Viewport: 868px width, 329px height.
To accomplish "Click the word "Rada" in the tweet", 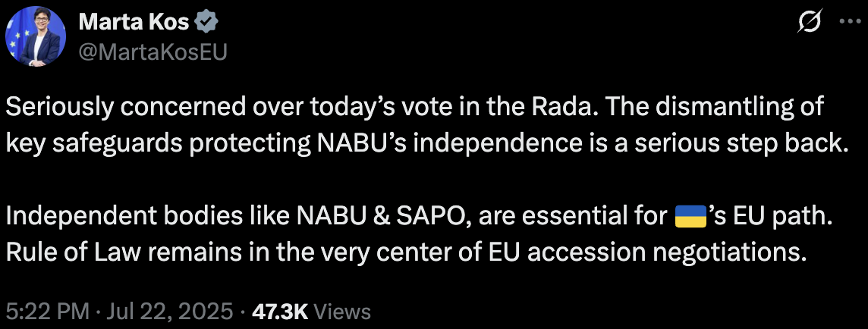I will tap(542, 107).
